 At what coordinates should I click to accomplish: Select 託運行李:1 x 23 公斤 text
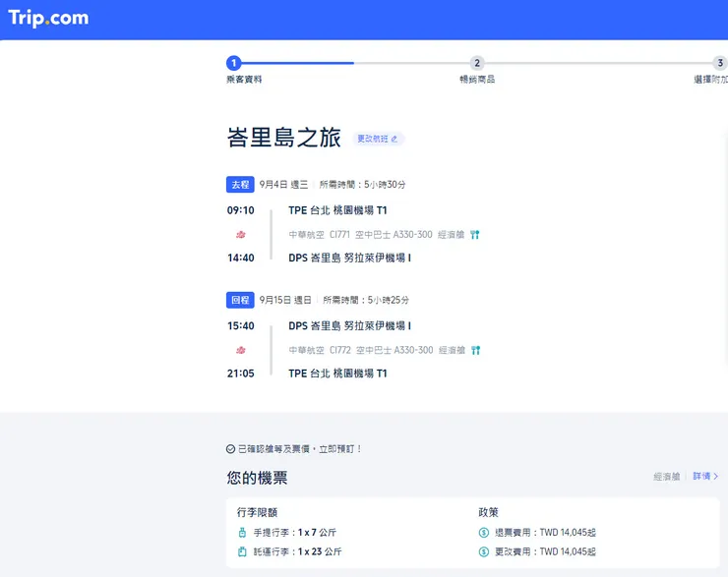click(297, 552)
